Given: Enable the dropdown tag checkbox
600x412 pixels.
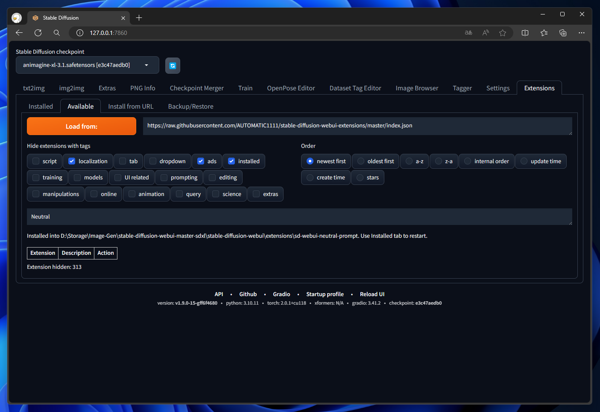Looking at the screenshot, I should coord(153,161).
